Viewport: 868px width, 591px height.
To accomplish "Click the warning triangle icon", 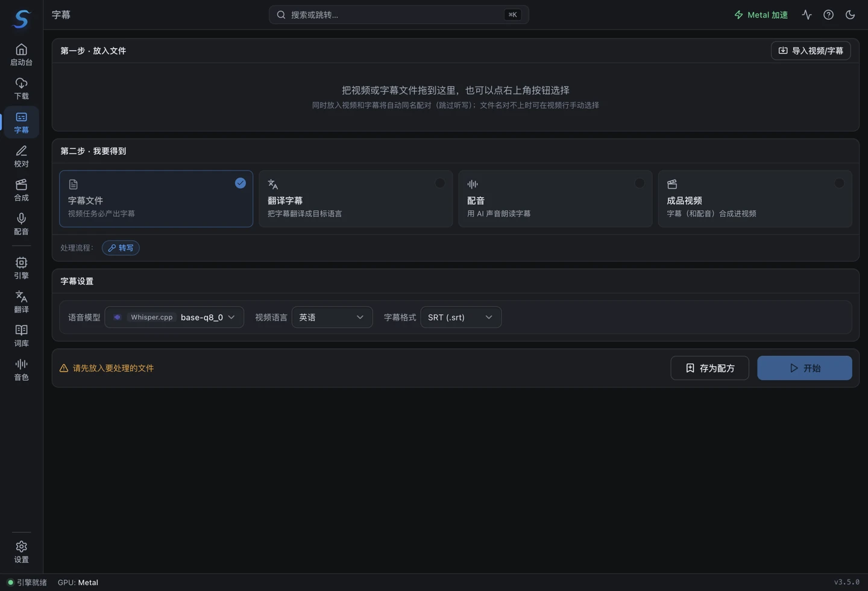I will pyautogui.click(x=64, y=368).
